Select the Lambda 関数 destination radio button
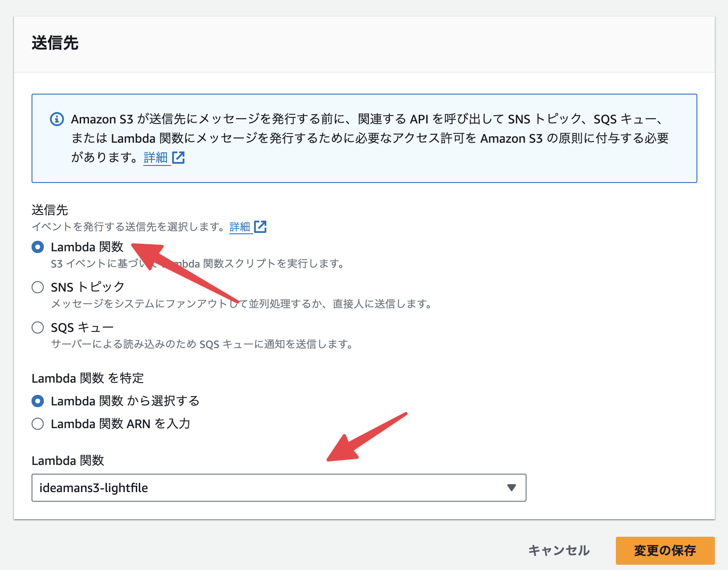The image size is (728, 570). click(38, 247)
